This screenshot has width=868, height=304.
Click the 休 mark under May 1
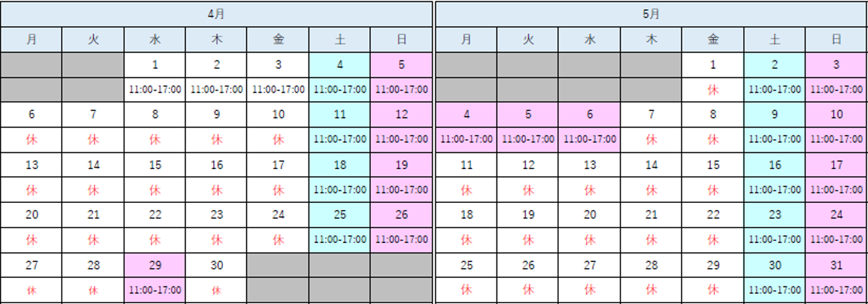click(713, 89)
